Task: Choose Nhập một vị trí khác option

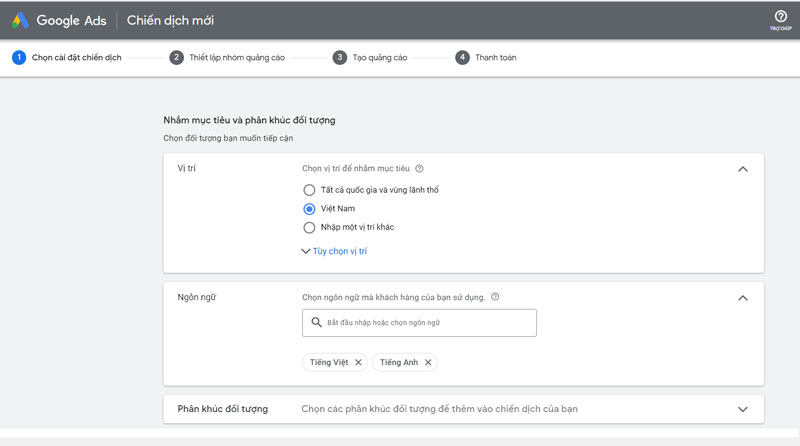Action: pyautogui.click(x=309, y=227)
